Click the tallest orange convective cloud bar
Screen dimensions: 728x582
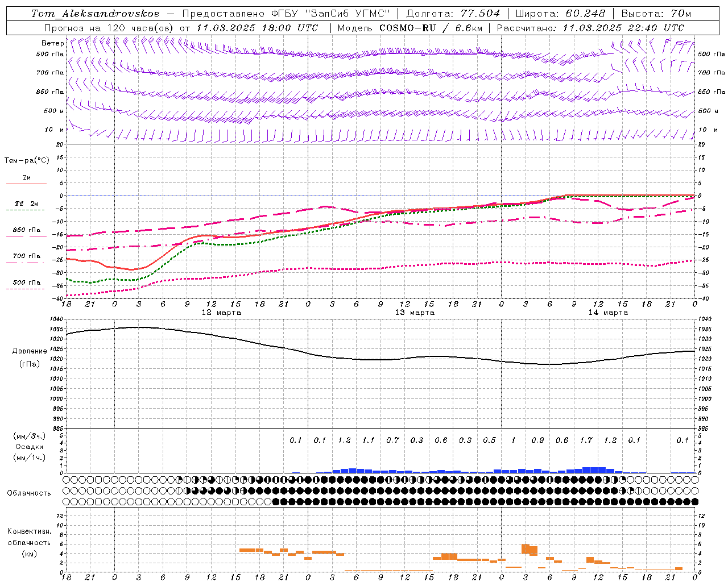tap(525, 549)
